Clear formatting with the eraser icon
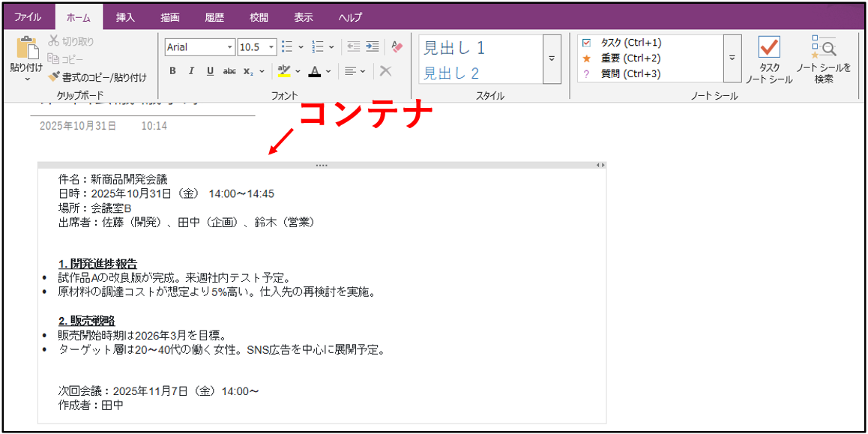 (385, 71)
